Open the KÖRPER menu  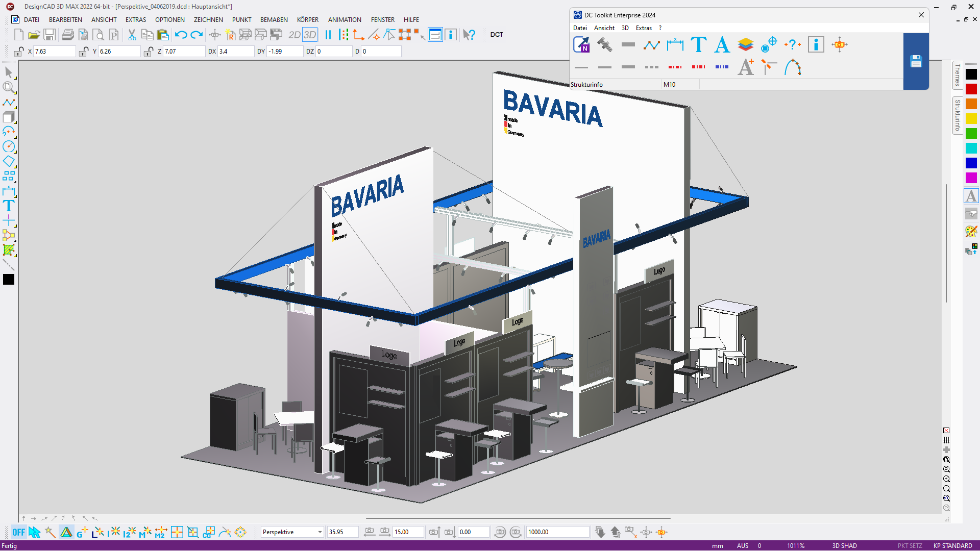(308, 20)
